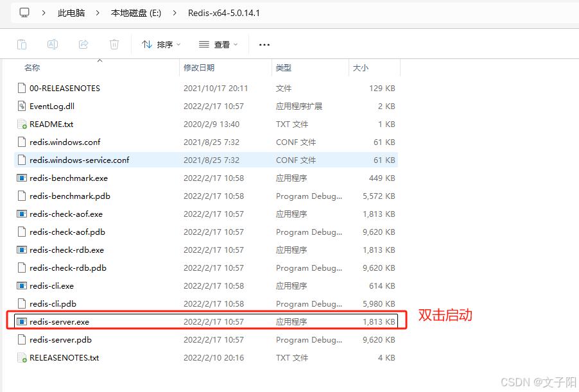Select redis-benchmark.pdb file icon
The width and height of the screenshot is (579, 392).
(22, 196)
